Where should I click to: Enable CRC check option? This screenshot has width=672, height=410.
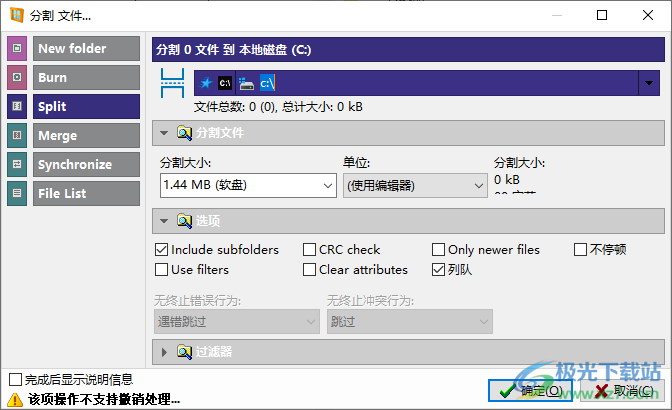309,250
